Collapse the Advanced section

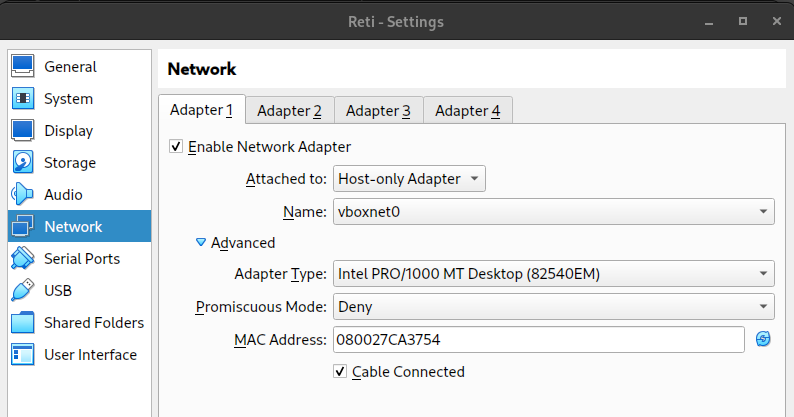click(x=201, y=242)
